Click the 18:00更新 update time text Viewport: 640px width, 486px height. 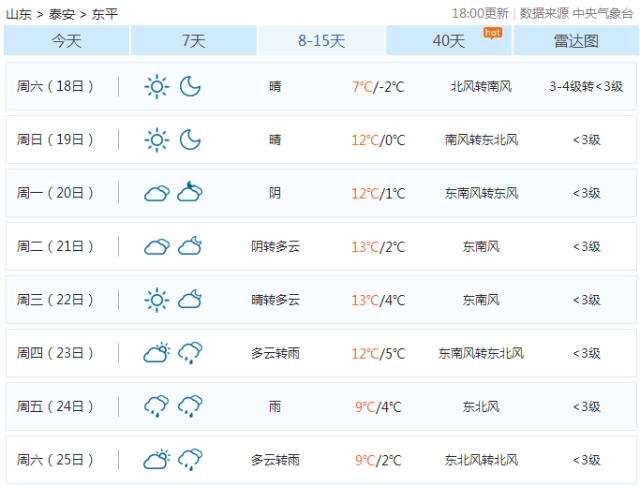coord(480,13)
